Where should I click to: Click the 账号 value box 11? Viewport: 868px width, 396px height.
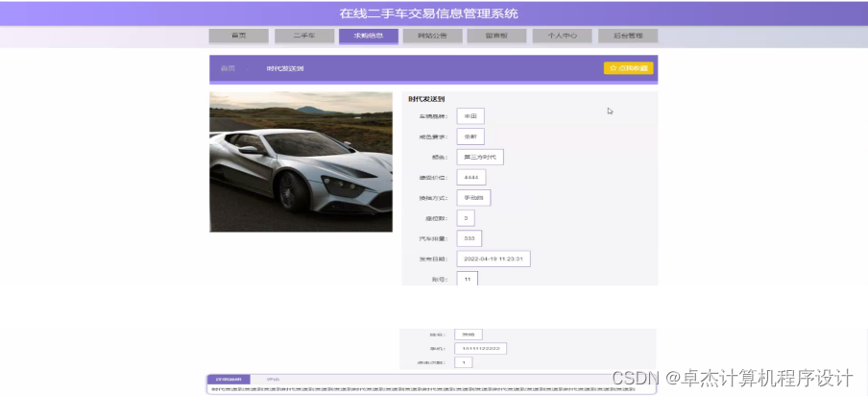pos(468,279)
